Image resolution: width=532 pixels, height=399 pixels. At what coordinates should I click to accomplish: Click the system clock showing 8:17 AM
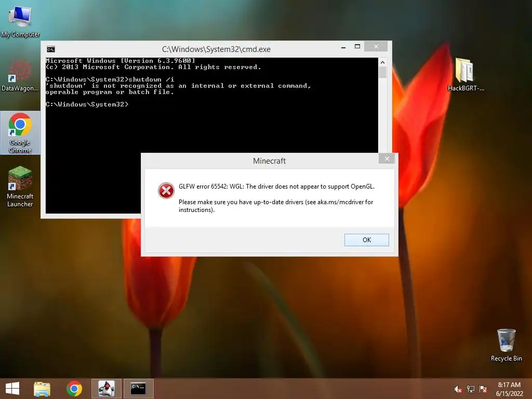pyautogui.click(x=509, y=385)
